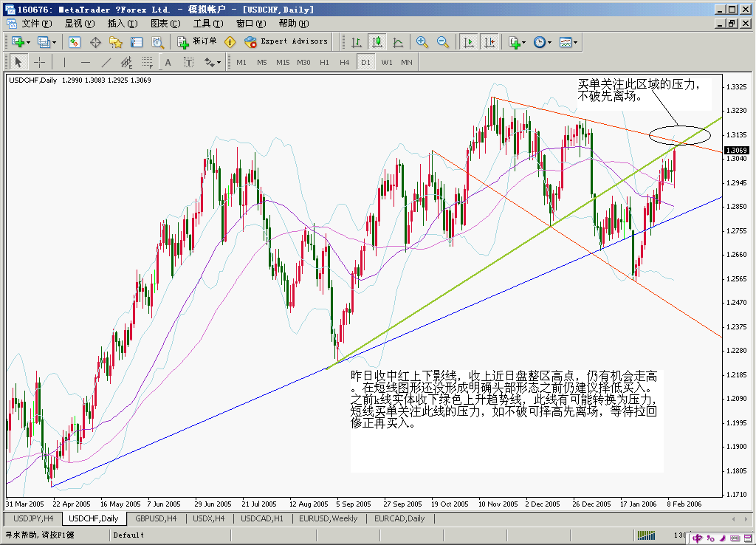
Task: Click the Zoom In magnifier
Action: coord(422,42)
